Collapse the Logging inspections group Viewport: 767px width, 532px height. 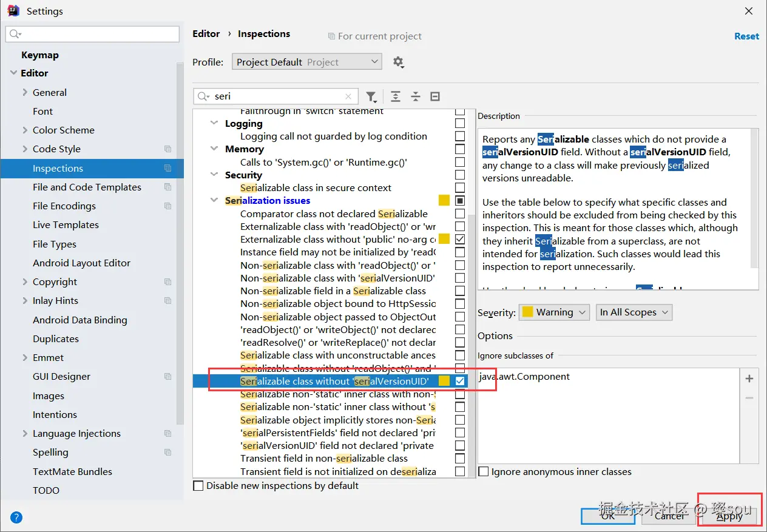(x=214, y=123)
